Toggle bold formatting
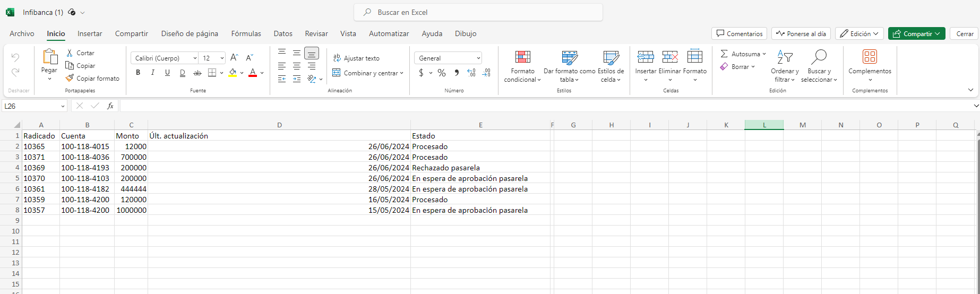 138,73
